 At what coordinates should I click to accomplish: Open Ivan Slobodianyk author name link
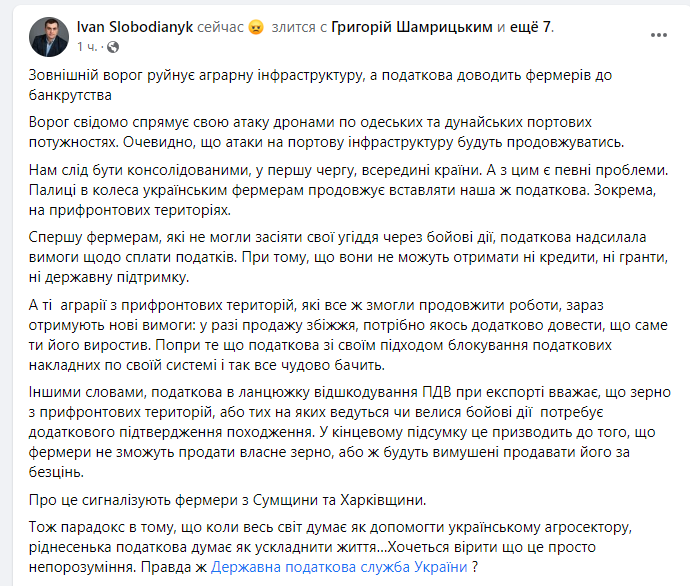(x=135, y=27)
